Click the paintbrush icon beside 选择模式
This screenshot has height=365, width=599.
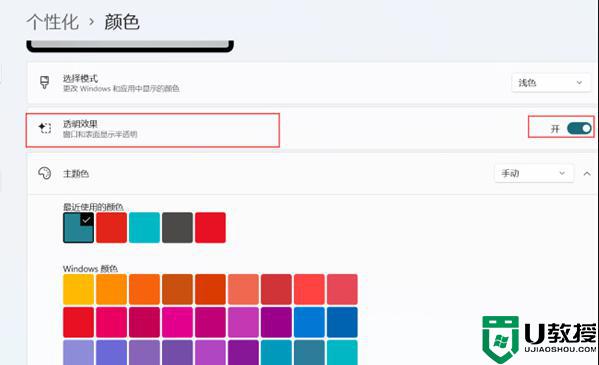coord(45,82)
